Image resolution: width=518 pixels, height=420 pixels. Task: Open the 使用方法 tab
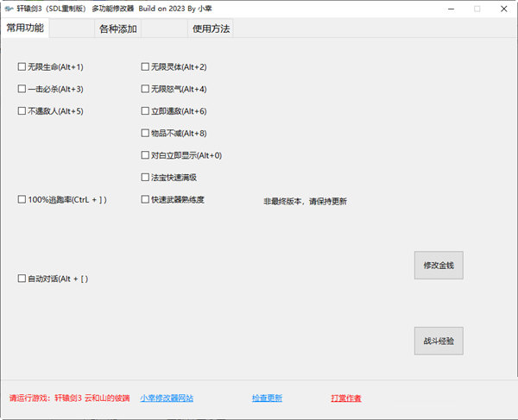click(211, 29)
